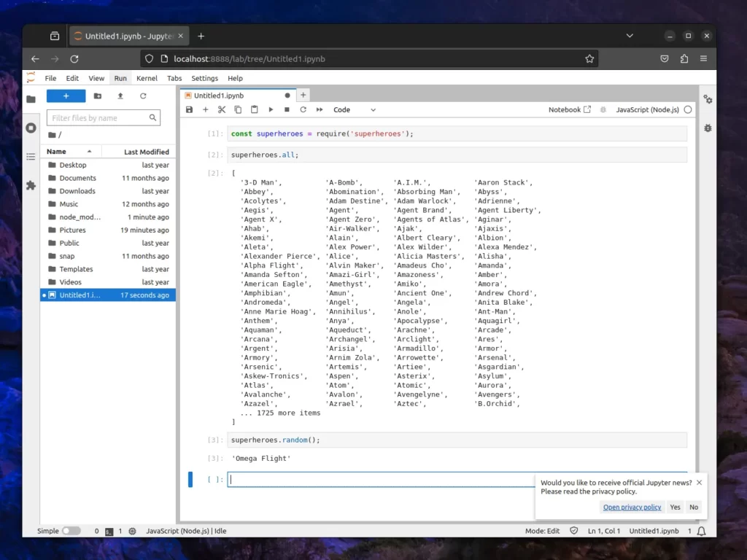This screenshot has width=747, height=560.
Task: Open the File menu
Action: (50, 78)
